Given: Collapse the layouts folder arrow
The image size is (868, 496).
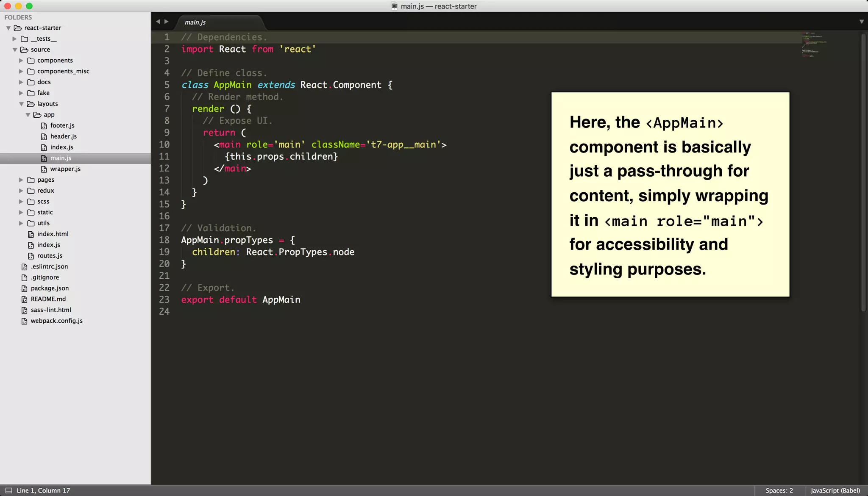Looking at the screenshot, I should pos(21,104).
